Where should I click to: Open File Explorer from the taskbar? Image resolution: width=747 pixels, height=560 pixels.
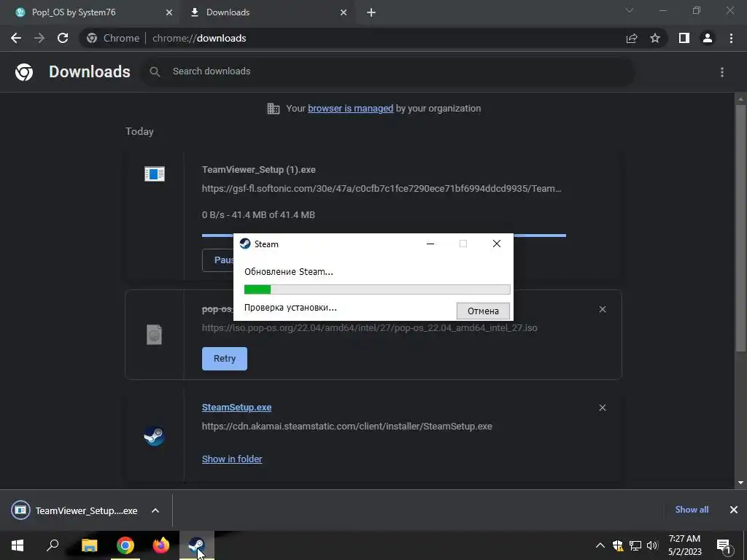[89, 545]
